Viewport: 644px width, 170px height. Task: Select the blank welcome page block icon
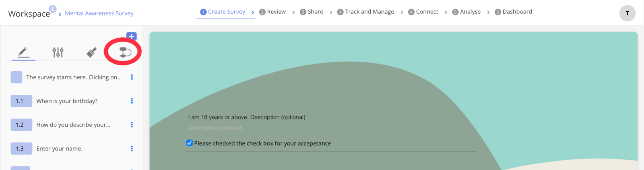click(x=17, y=77)
